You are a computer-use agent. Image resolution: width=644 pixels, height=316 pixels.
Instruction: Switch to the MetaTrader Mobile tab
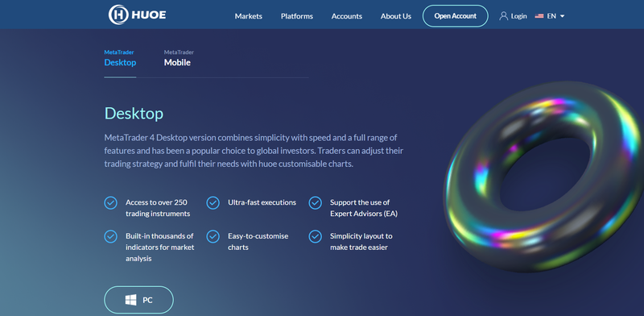coord(179,58)
